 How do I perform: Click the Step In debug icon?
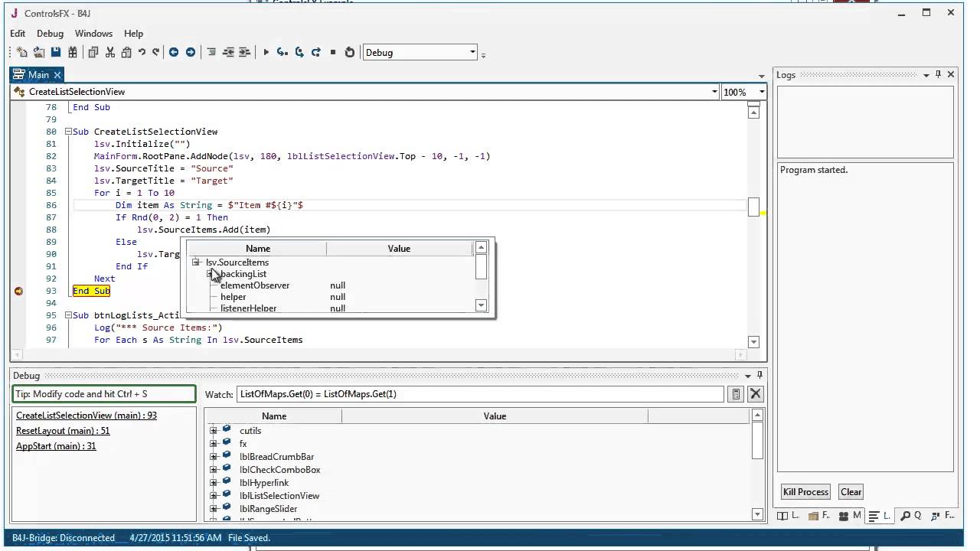click(x=283, y=52)
